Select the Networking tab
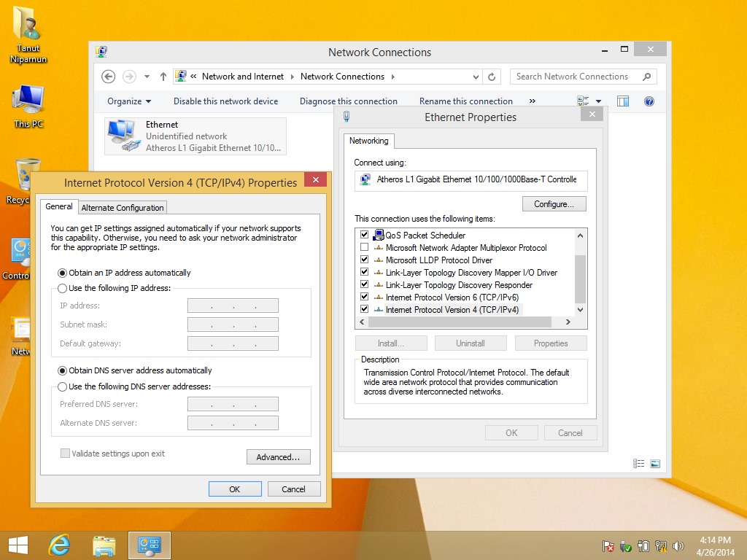The image size is (747, 560). [x=368, y=141]
